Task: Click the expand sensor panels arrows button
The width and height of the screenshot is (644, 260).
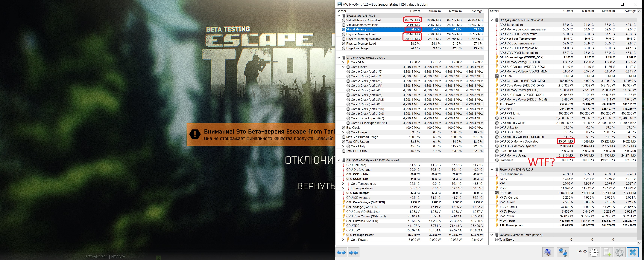Action: tap(341, 253)
